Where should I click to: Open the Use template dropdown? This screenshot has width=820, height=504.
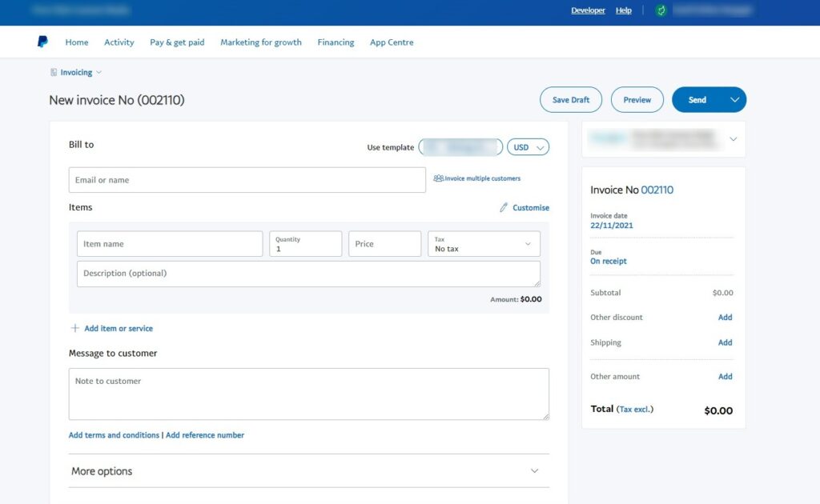tap(460, 147)
